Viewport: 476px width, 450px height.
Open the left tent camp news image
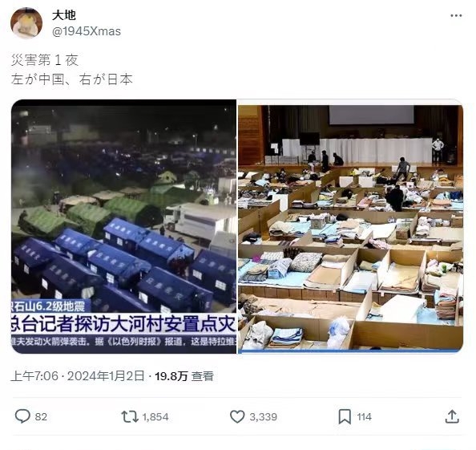coord(124,226)
